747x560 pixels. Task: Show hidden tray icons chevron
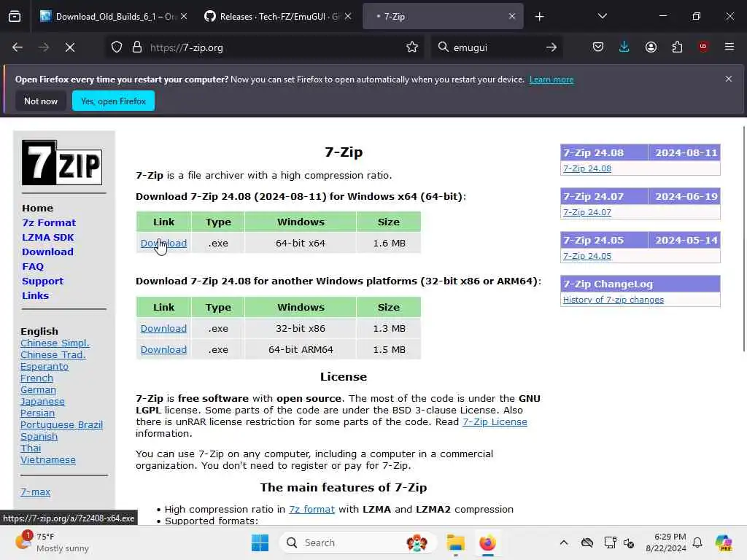[564, 542]
